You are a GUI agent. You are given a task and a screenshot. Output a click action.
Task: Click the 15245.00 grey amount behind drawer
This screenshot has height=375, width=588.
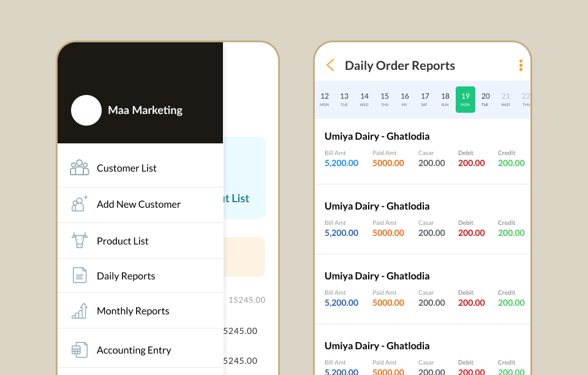(247, 300)
